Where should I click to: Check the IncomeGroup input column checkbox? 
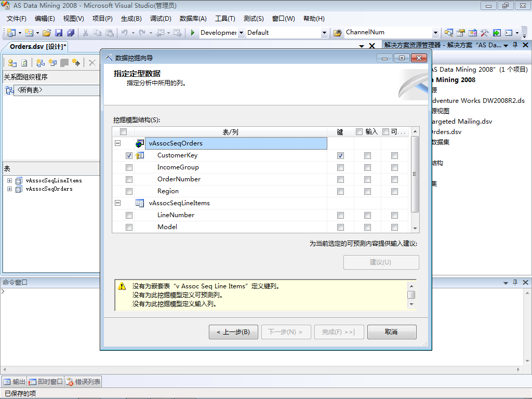click(367, 167)
